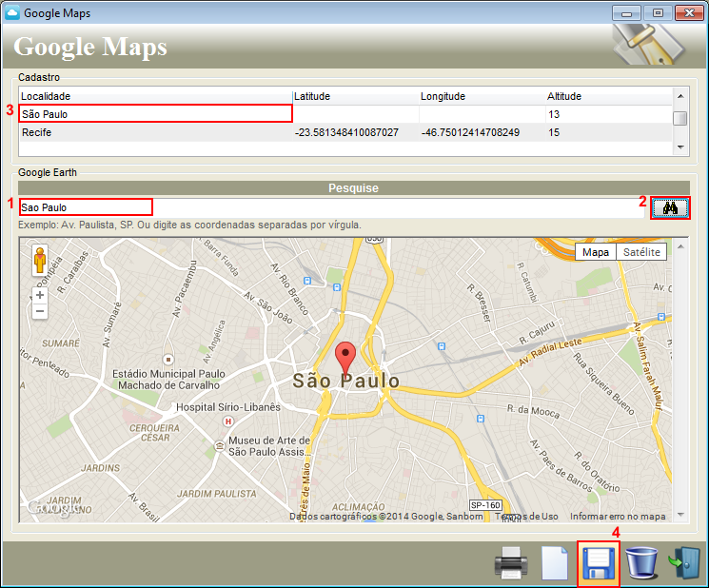
Task: Click in the Pesquise search field
Action: (331, 208)
